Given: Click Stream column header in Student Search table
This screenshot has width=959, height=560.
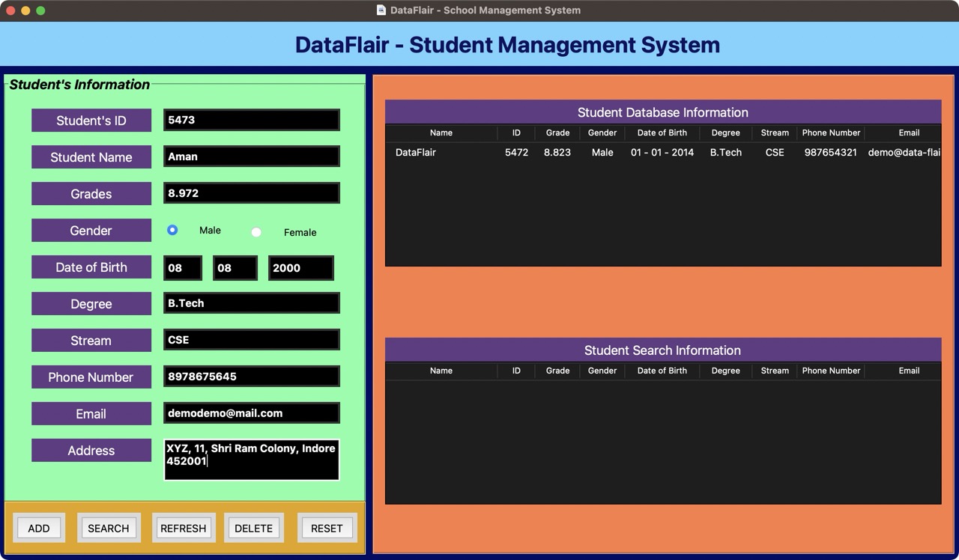Looking at the screenshot, I should [775, 371].
